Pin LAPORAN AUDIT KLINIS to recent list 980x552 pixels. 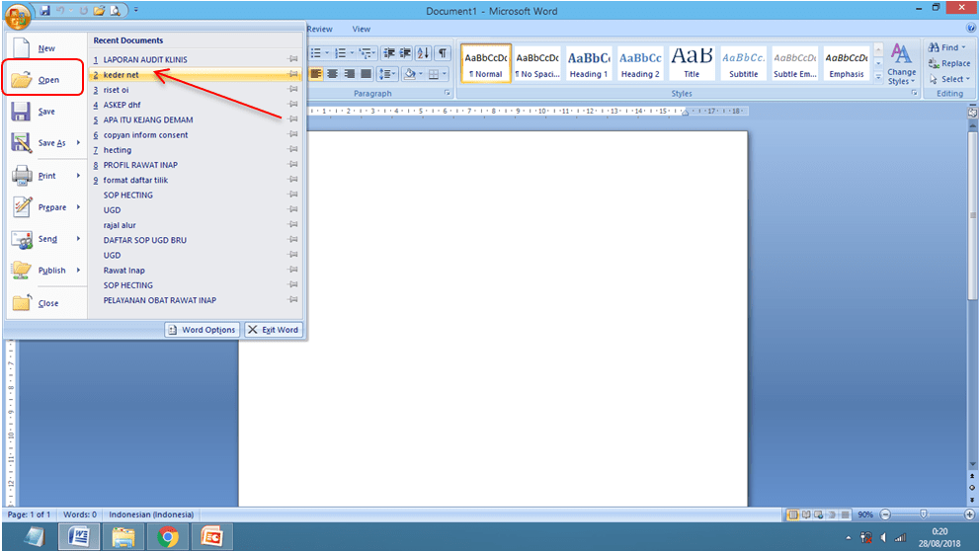coord(292,59)
